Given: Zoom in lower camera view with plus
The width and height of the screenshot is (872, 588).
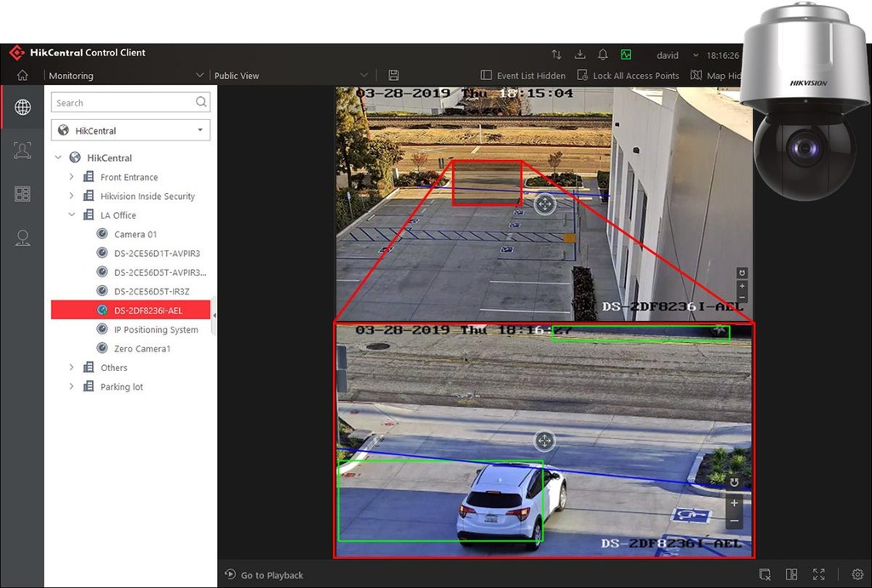Looking at the screenshot, I should coord(734,503).
